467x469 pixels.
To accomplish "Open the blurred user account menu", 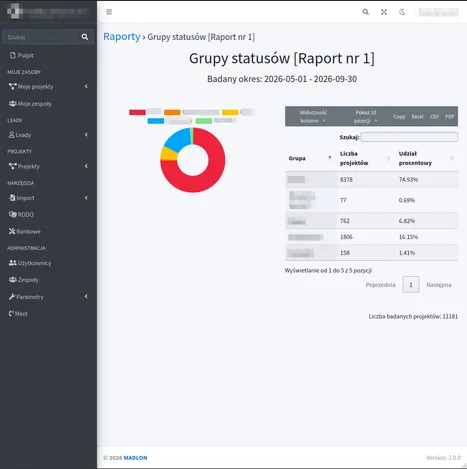I will point(438,12).
